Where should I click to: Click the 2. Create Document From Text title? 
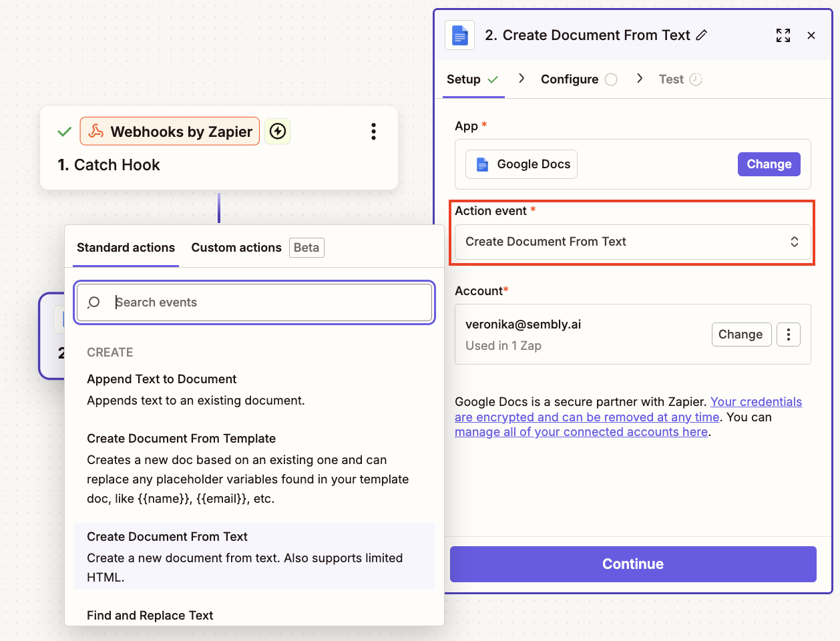(x=588, y=35)
